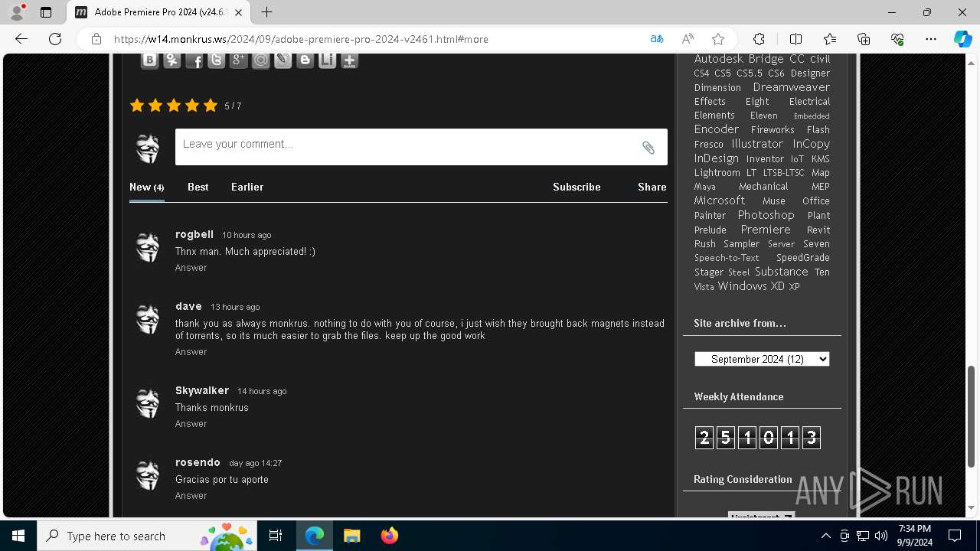Open the Premiere tag link
This screenshot has width=980, height=551.
(766, 230)
